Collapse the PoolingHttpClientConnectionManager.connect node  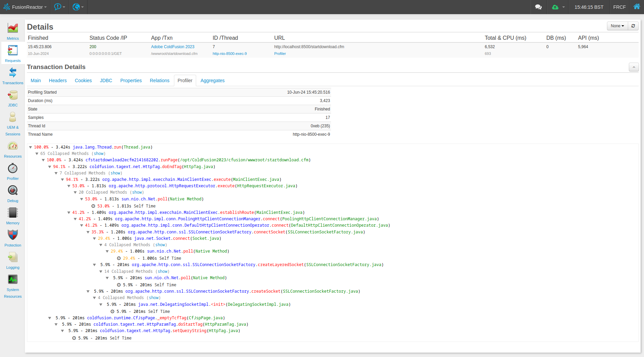coord(75,219)
